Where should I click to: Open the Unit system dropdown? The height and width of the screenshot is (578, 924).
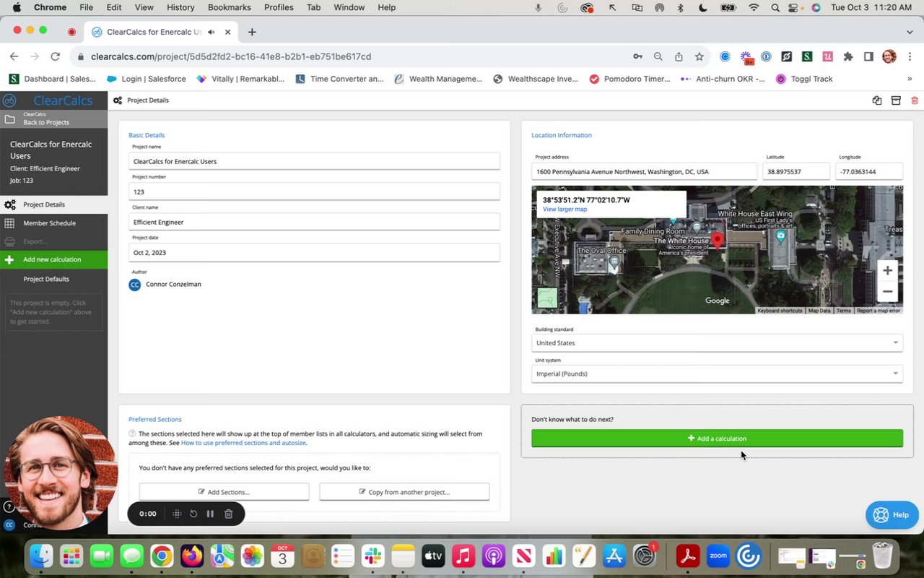[x=717, y=374]
